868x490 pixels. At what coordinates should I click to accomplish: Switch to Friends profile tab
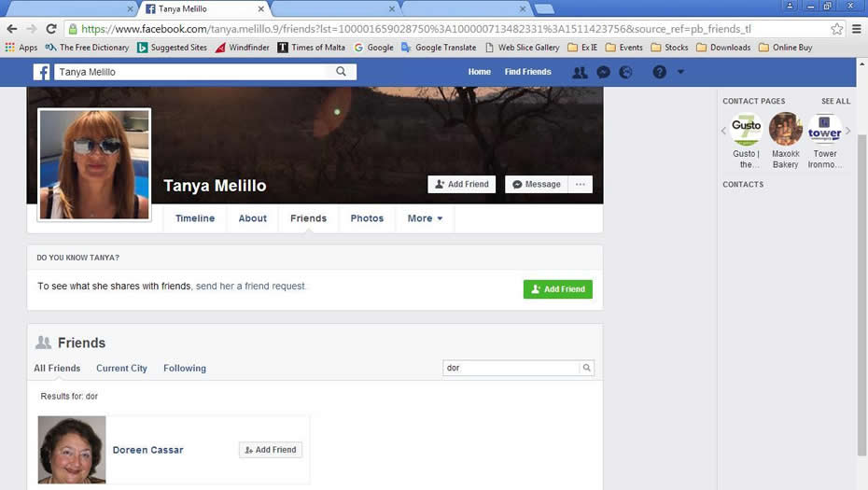308,218
